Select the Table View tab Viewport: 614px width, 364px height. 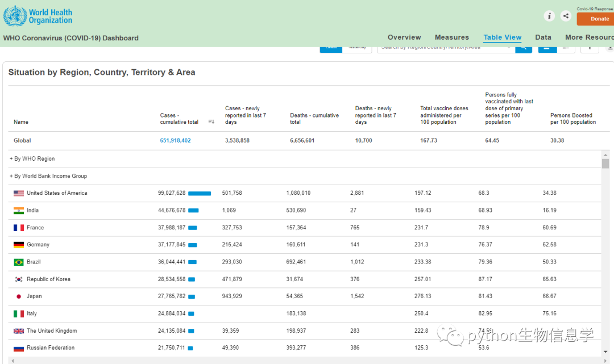pyautogui.click(x=503, y=37)
